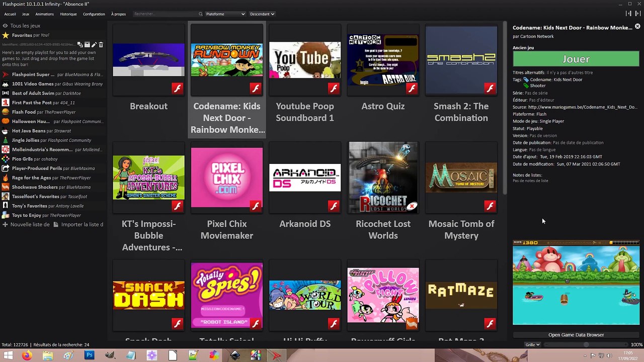Click the Flash badge on the Breakout card

pyautogui.click(x=177, y=88)
